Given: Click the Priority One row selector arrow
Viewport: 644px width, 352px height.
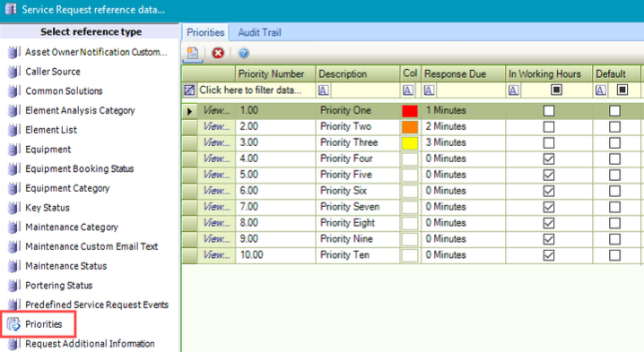Looking at the screenshot, I should tap(189, 111).
